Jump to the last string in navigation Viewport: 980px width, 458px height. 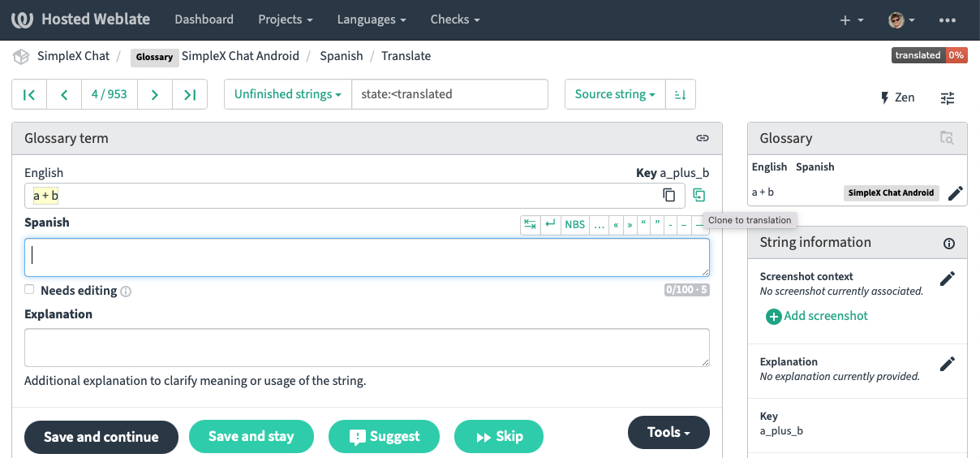coord(190,94)
